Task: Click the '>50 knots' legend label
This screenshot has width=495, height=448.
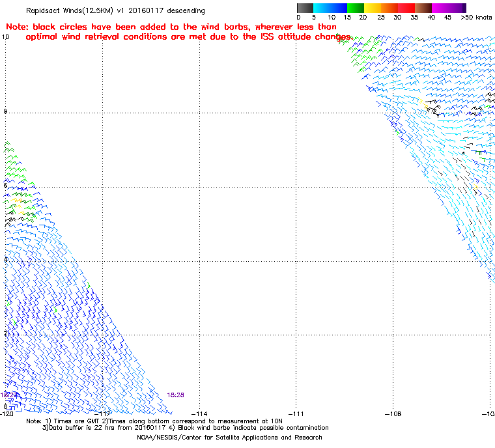Action: (x=476, y=18)
